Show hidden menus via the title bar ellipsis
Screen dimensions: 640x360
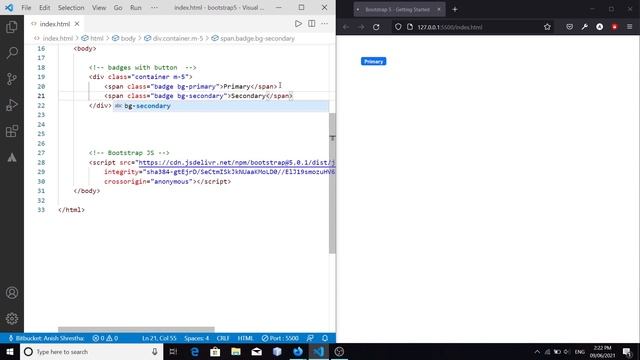[154, 8]
